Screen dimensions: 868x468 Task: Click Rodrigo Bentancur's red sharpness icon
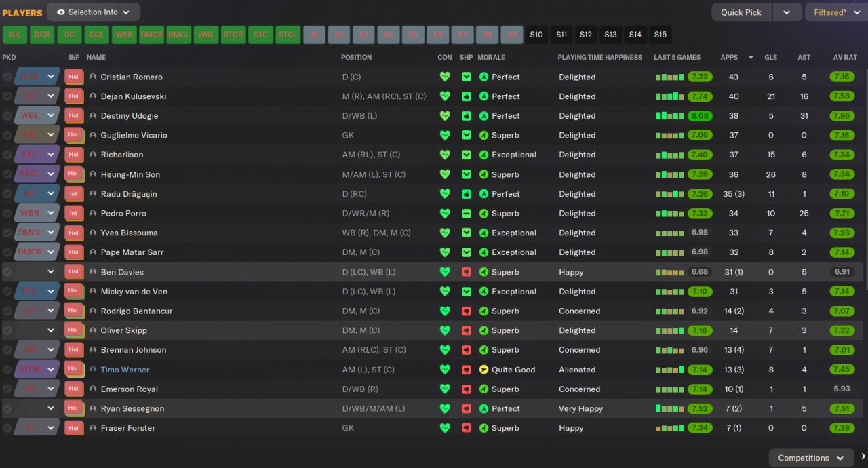click(x=467, y=311)
